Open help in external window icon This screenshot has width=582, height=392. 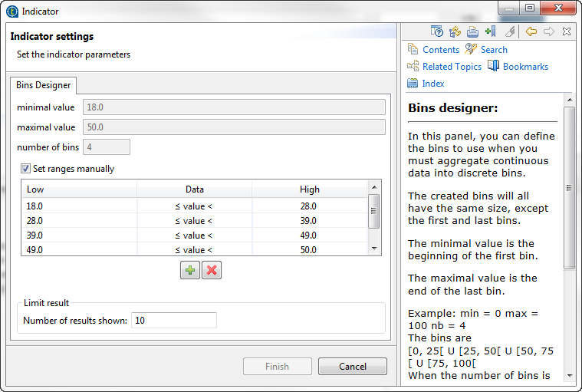coord(436,31)
